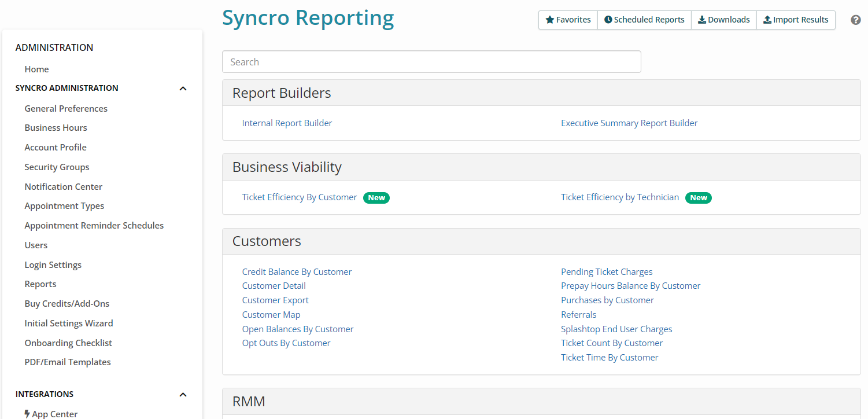Viewport: 868px width, 419px height.
Task: Open the Customer Map report
Action: (x=271, y=315)
